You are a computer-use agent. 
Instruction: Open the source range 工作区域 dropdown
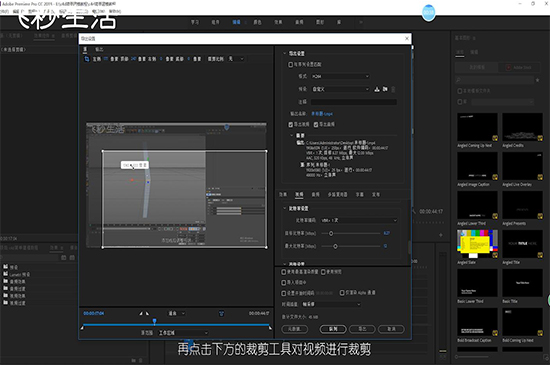183,333
